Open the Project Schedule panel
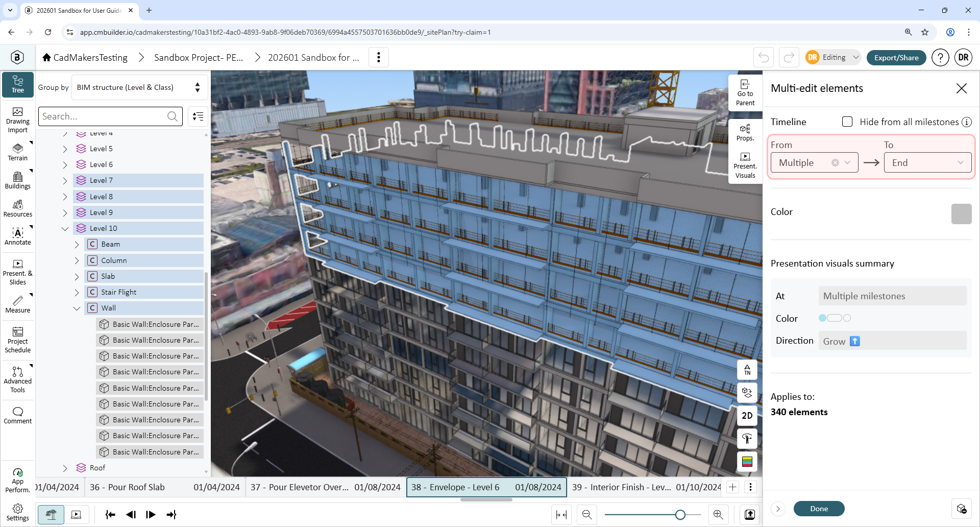Image resolution: width=980 pixels, height=527 pixels. (x=18, y=340)
